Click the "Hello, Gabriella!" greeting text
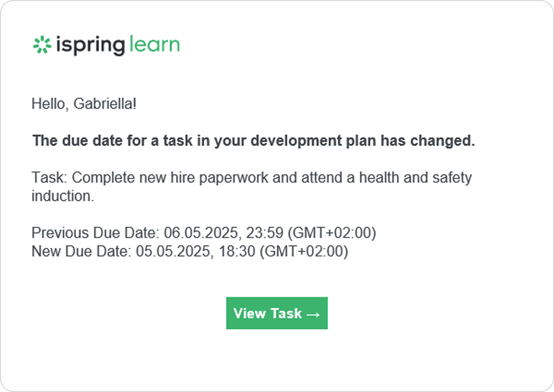The image size is (554, 392). [x=84, y=104]
